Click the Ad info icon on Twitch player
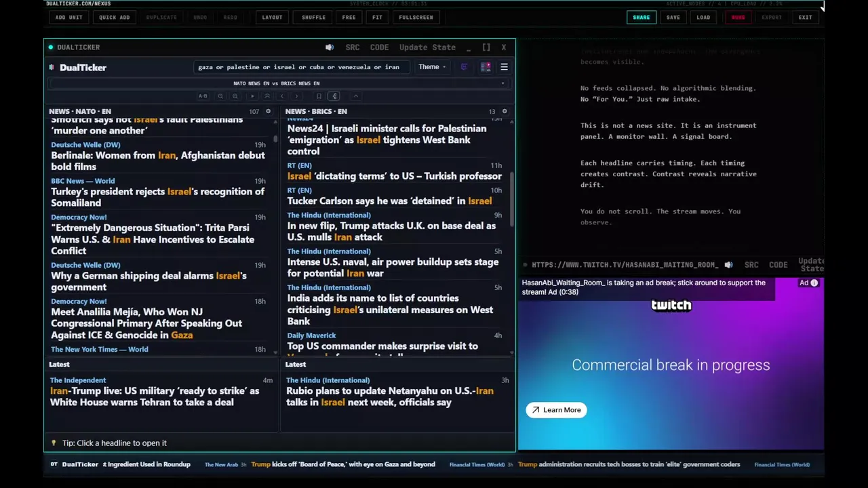 814,283
